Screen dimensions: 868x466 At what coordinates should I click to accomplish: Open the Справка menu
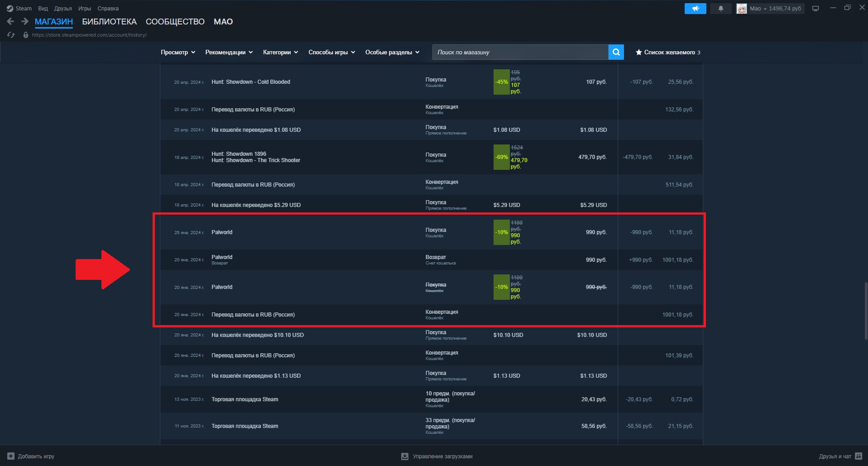[x=108, y=9]
